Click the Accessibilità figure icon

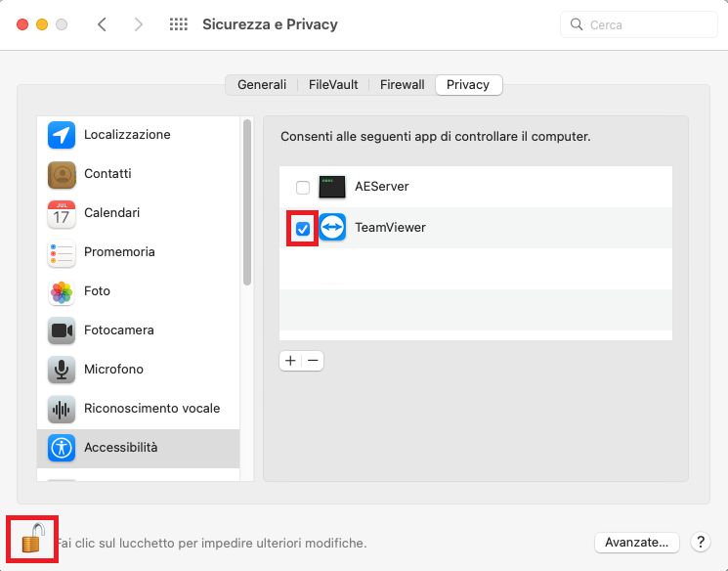62,448
